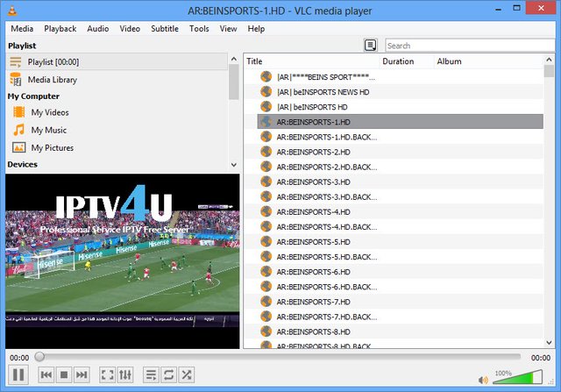Select Playlist [00:00] in sidebar
Viewport: 561px width, 392px height.
click(117, 62)
